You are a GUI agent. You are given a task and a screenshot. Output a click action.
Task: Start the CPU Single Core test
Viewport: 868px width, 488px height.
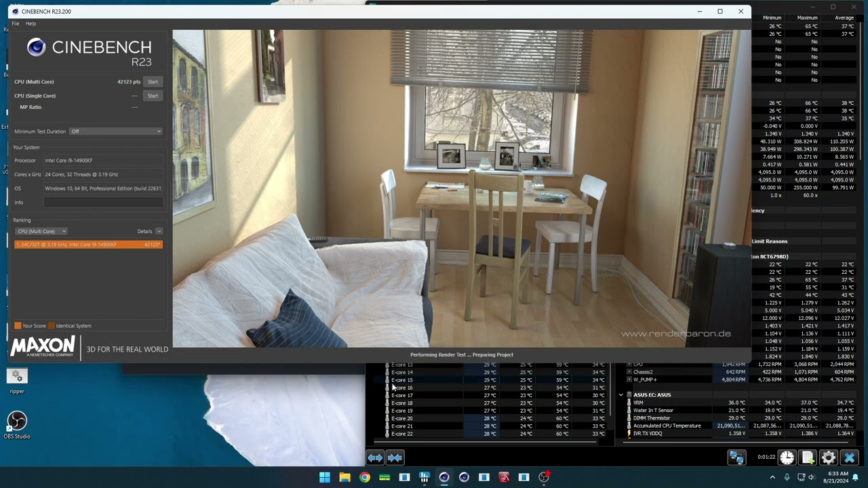point(153,96)
